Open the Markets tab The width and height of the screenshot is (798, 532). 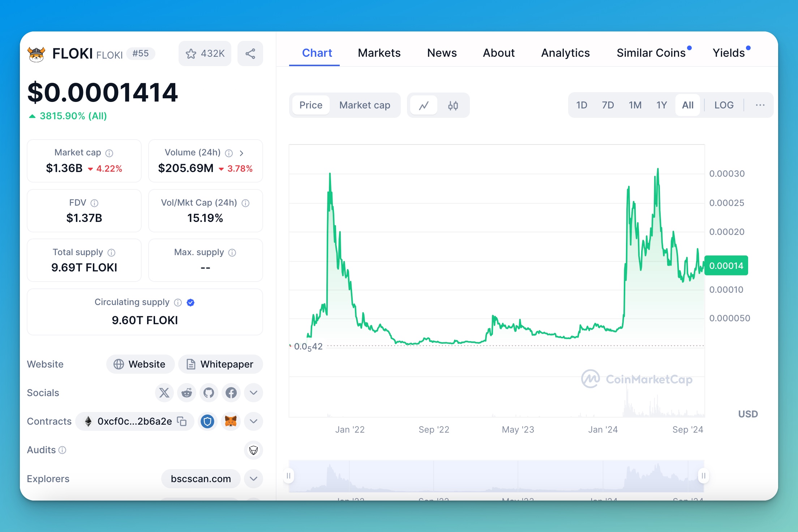pyautogui.click(x=379, y=53)
